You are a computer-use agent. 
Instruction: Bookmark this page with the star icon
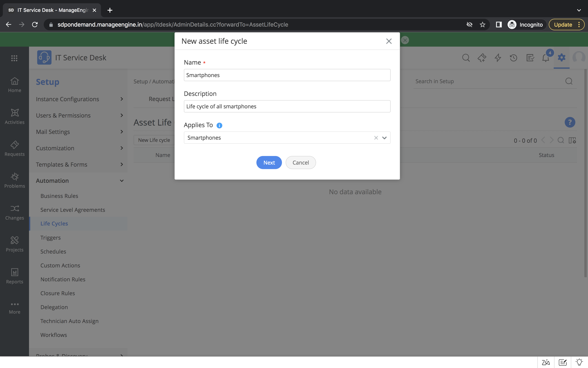[x=482, y=25]
